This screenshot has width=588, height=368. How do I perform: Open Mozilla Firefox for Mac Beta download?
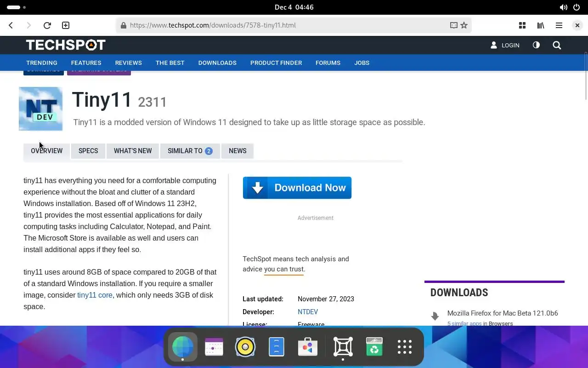[503, 313]
